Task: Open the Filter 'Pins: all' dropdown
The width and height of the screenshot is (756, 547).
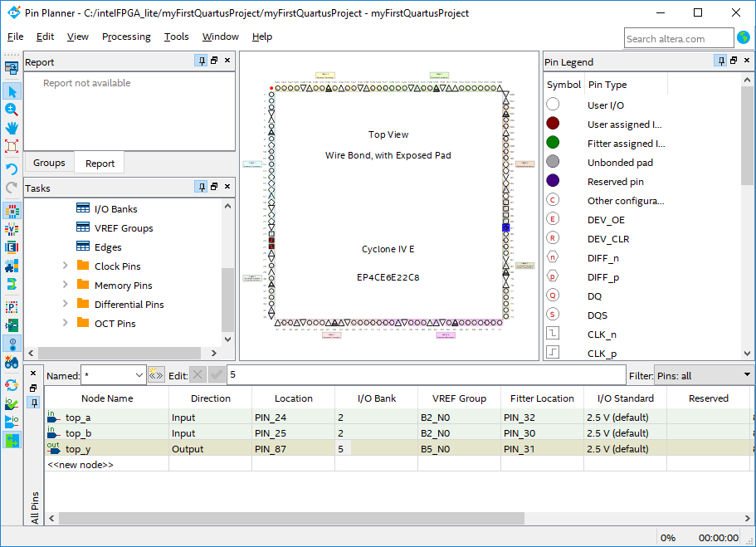Action: 704,375
